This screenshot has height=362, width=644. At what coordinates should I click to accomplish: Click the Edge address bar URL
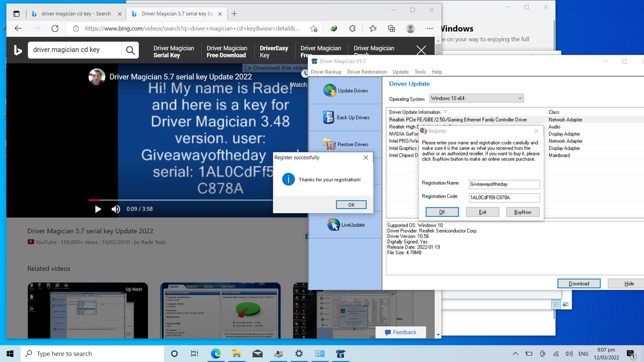[192, 29]
